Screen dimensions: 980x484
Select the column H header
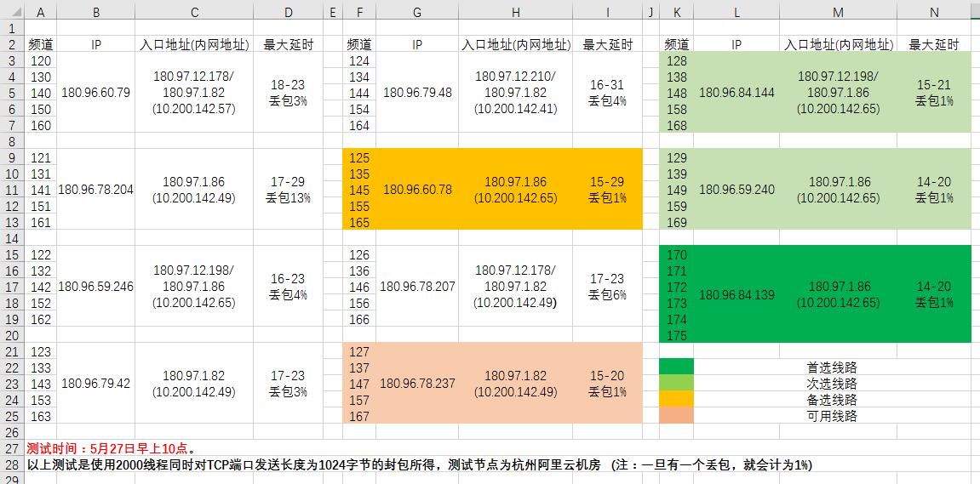(515, 12)
